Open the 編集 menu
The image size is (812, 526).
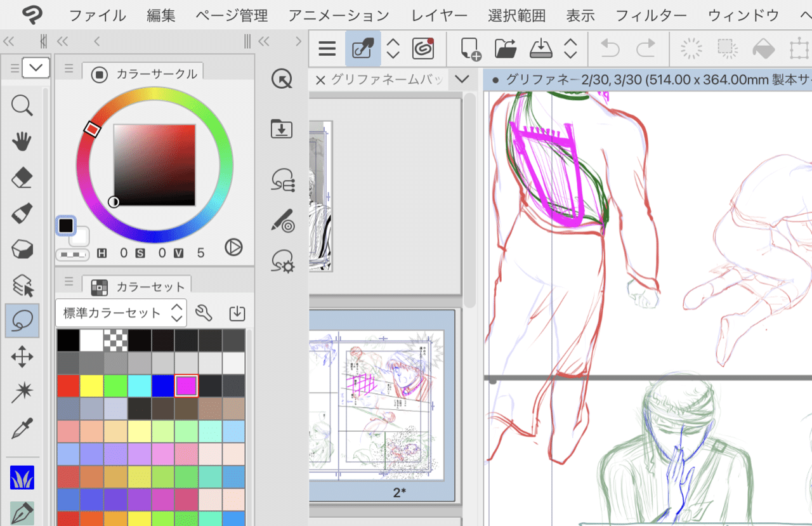161,15
